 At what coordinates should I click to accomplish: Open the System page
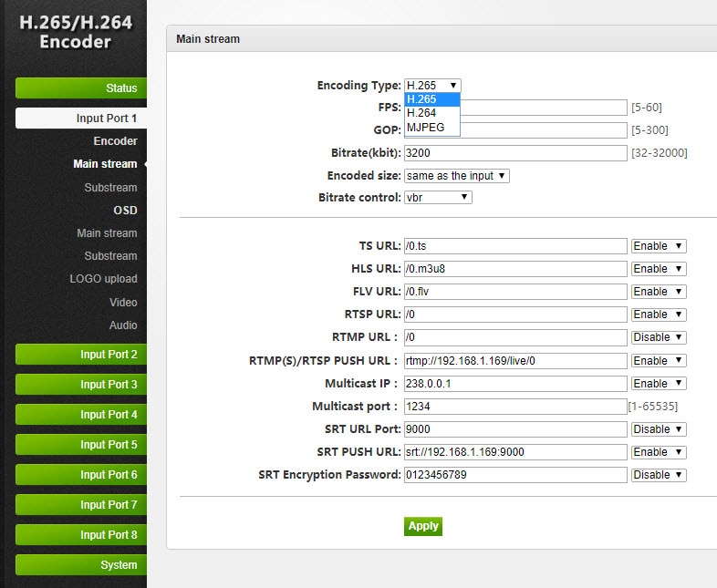[x=81, y=565]
